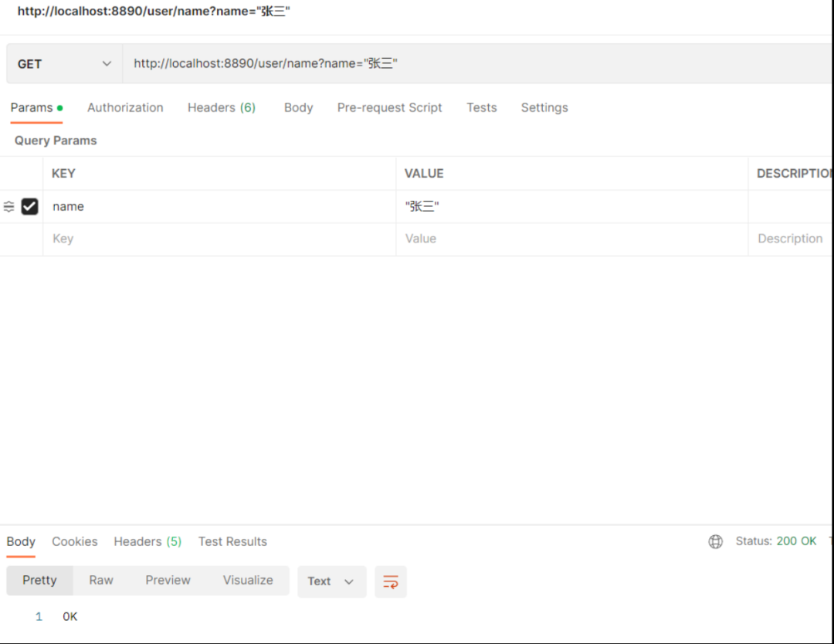Click the wrap lines icon beside Text dropdown

point(391,581)
